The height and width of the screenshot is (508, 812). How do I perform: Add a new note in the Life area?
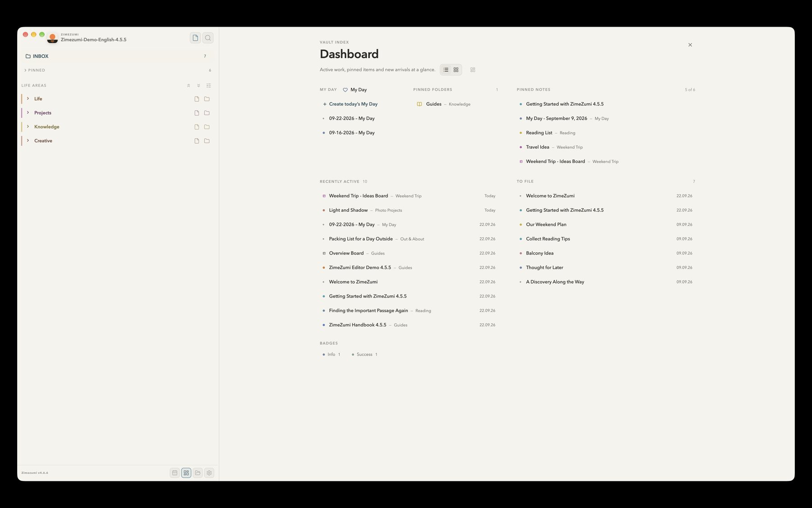[x=197, y=99]
